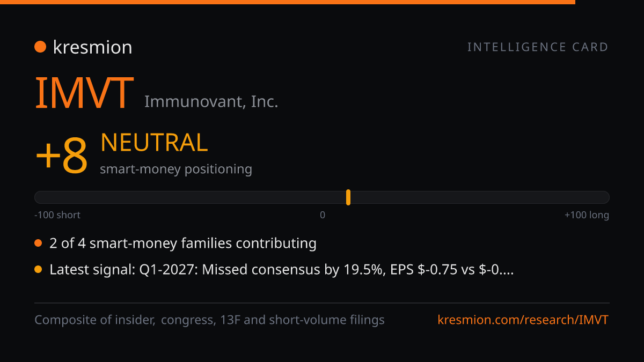Viewport: 644px width, 362px height.
Task: Click the orange kresmion logo dot
Action: click(x=40, y=47)
